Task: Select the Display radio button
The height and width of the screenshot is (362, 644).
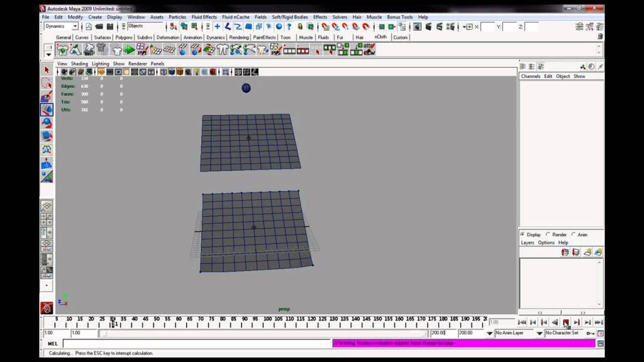Action: click(x=523, y=234)
